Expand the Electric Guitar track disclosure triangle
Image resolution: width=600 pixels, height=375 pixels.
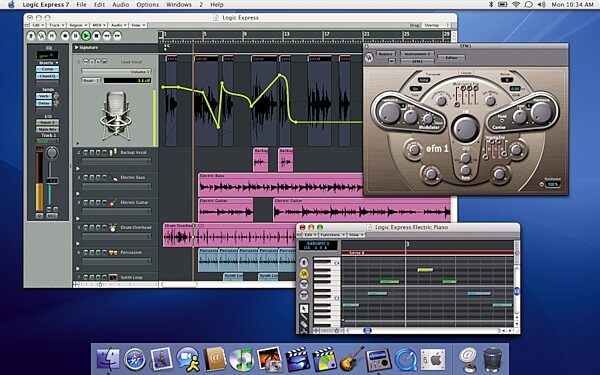tap(78, 218)
